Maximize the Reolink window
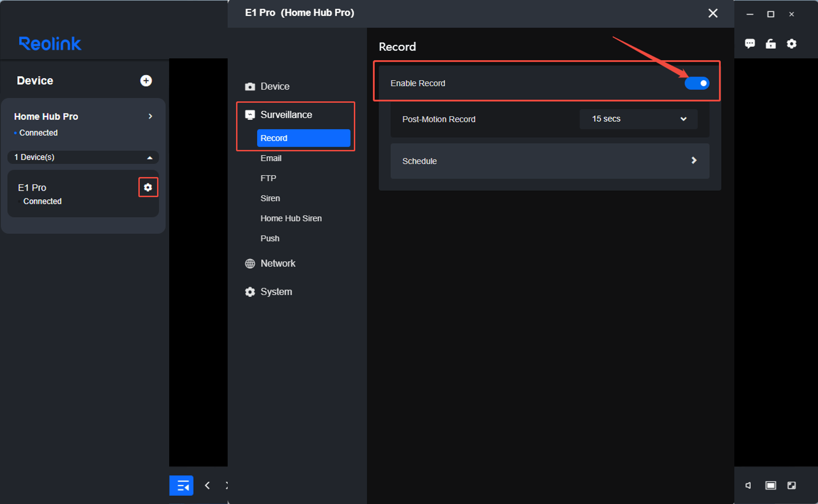The height and width of the screenshot is (504, 818). point(771,14)
